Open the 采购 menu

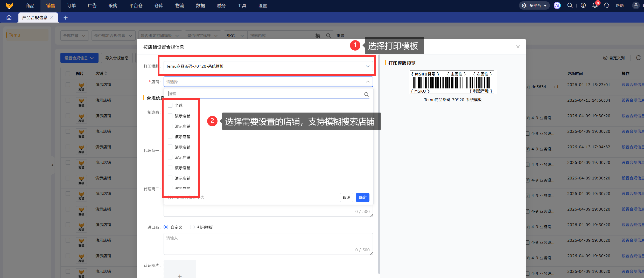(x=113, y=6)
